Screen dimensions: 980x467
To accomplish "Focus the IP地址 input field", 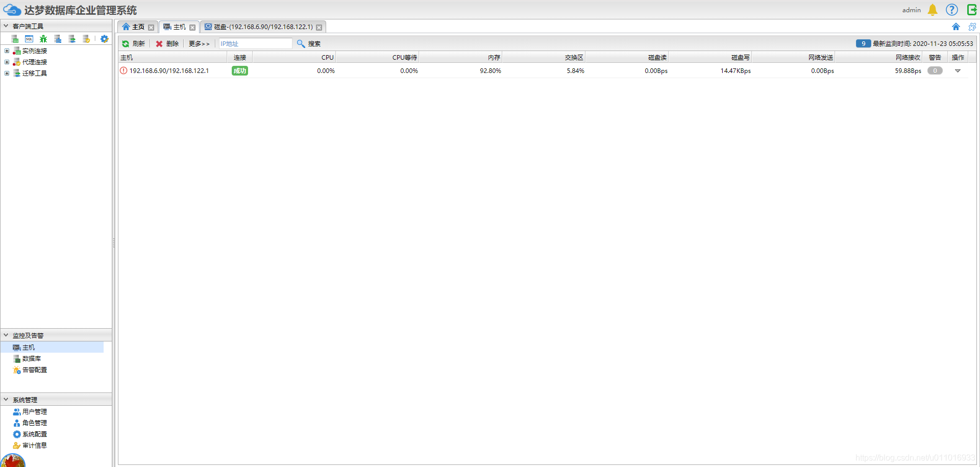I will pos(255,44).
